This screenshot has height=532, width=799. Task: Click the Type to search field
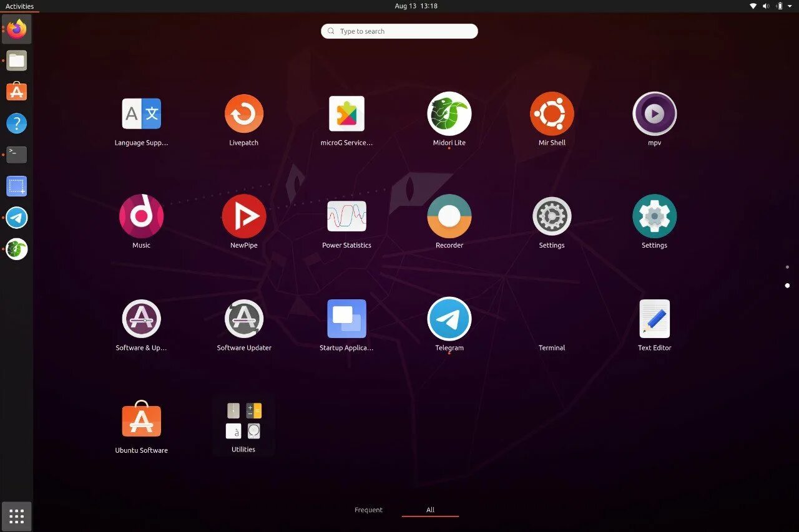pos(399,31)
